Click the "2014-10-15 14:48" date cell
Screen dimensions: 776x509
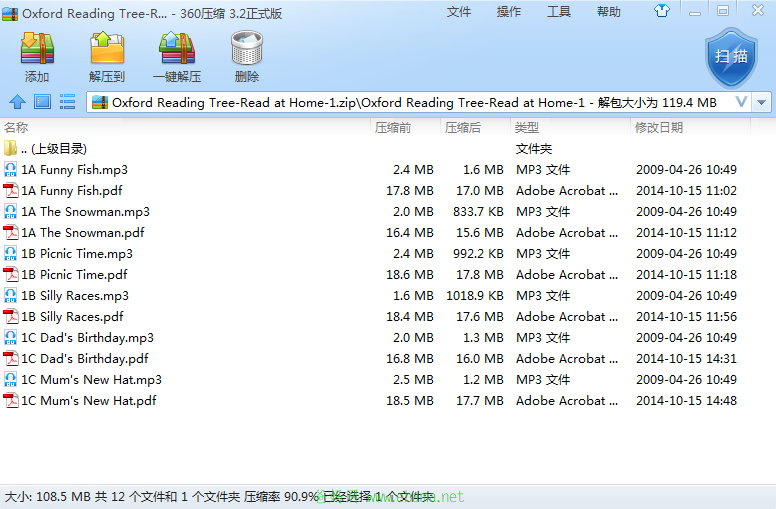(686, 401)
